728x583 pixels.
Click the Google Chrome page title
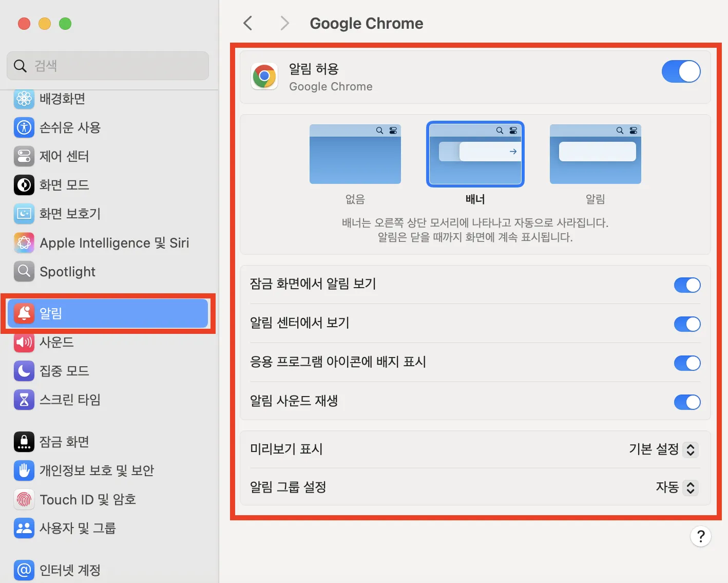coord(367,24)
